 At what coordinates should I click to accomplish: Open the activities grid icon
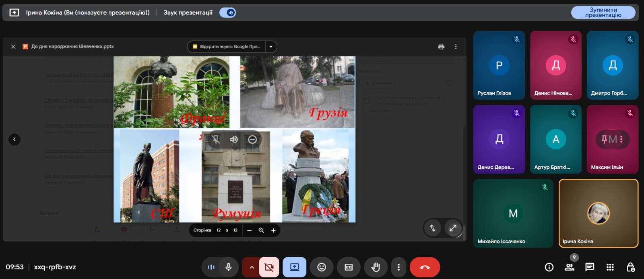pyautogui.click(x=610, y=267)
